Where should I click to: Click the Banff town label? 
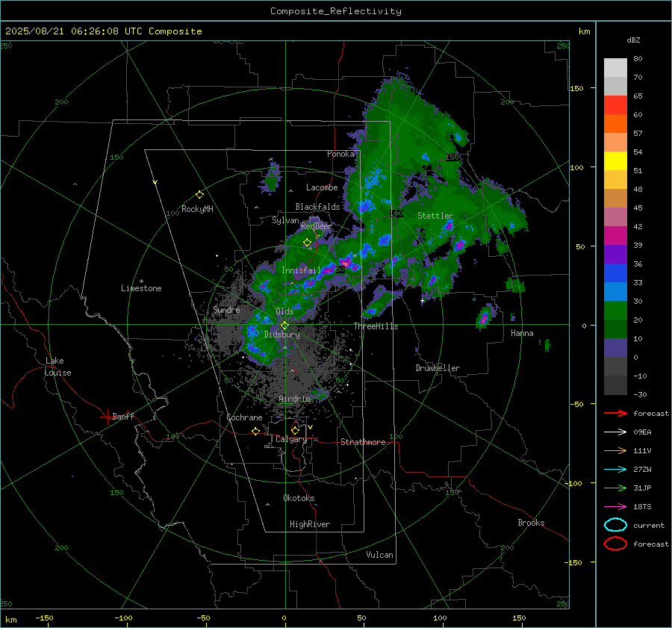123,416
